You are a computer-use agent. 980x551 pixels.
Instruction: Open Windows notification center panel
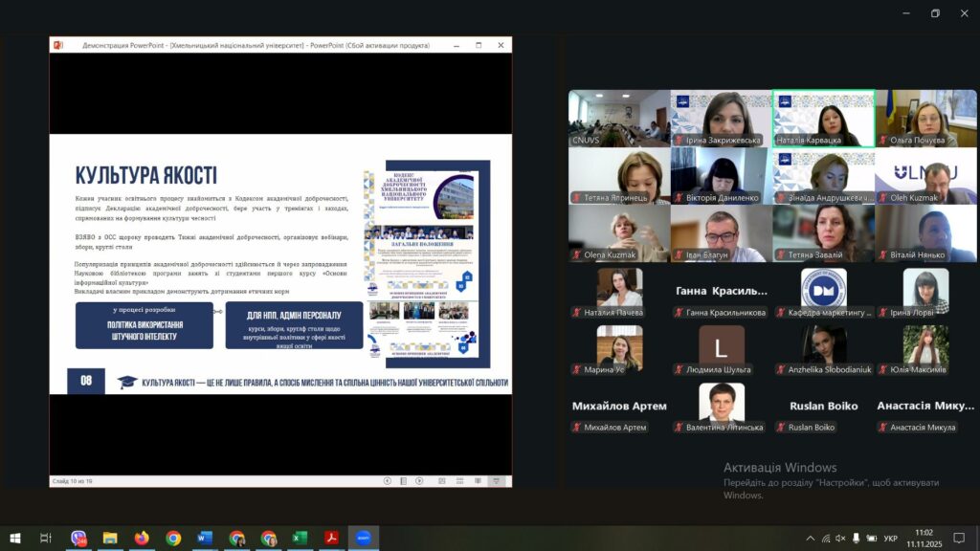(959, 538)
